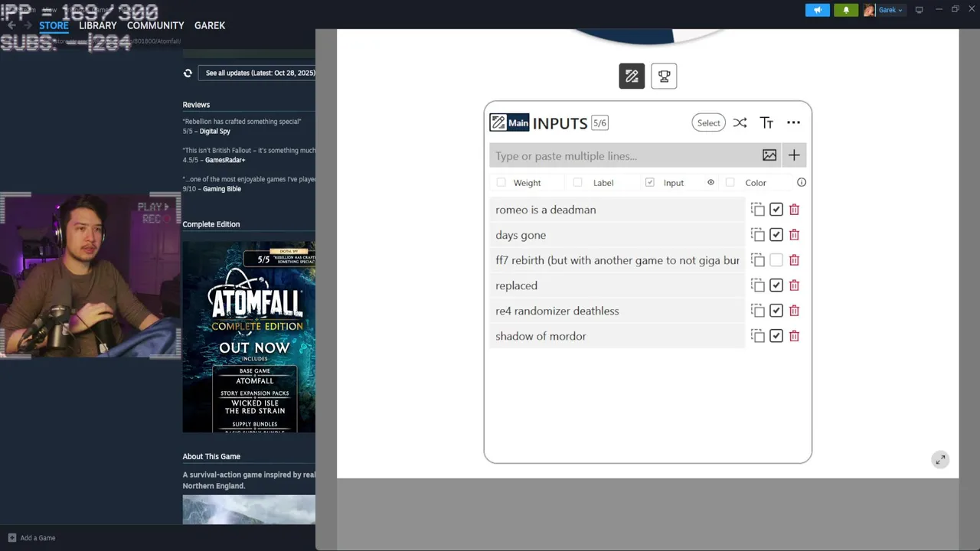Uncheck the 'romeo is a deadman' checkbox

pos(776,209)
